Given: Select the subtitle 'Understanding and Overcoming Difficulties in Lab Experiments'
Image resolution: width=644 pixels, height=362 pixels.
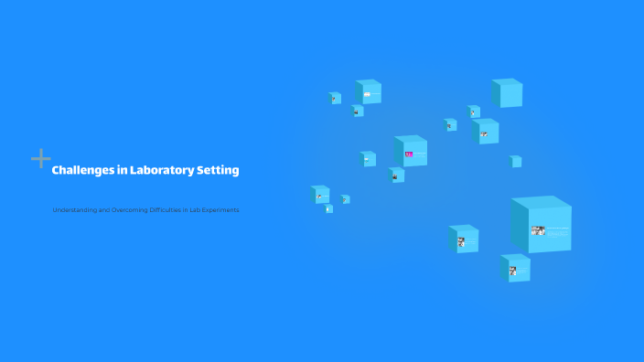Looking at the screenshot, I should (x=145, y=209).
